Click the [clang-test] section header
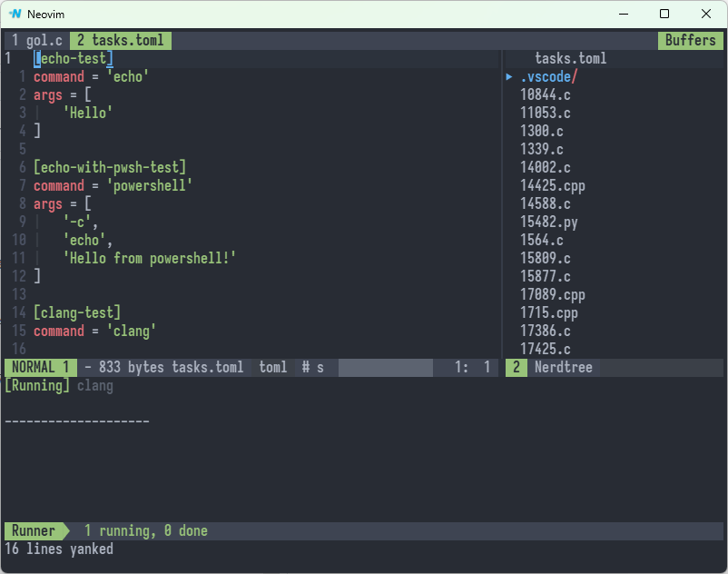 (77, 312)
